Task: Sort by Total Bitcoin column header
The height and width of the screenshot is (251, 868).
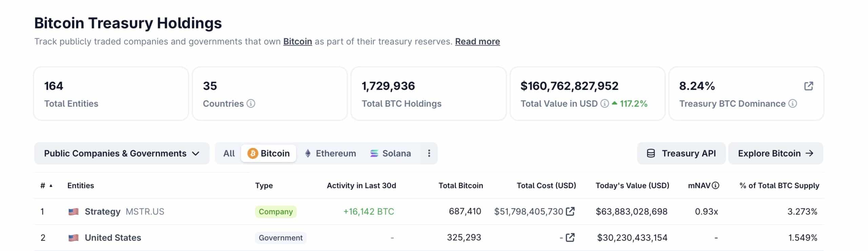Action: click(x=461, y=185)
